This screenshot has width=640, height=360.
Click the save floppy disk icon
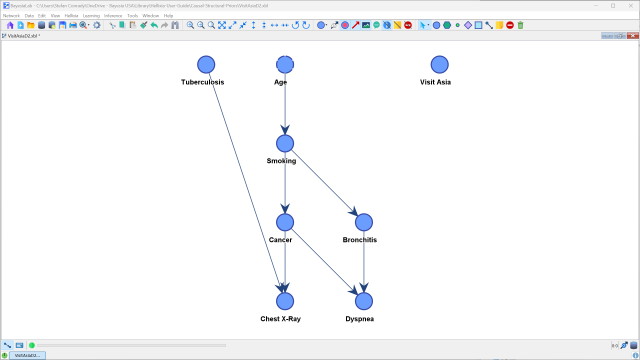62,25
